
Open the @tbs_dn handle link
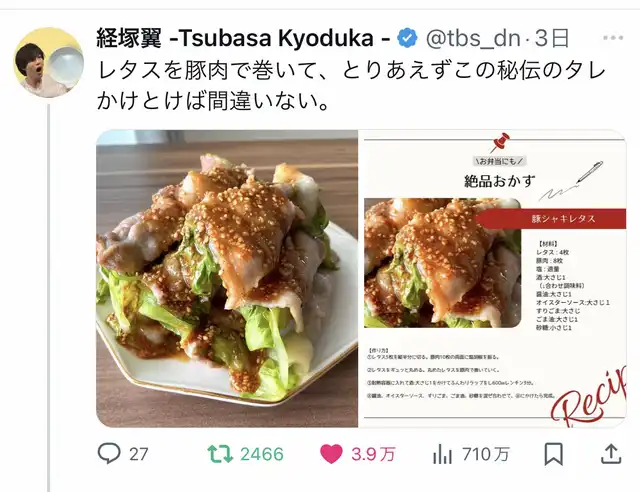tap(473, 39)
